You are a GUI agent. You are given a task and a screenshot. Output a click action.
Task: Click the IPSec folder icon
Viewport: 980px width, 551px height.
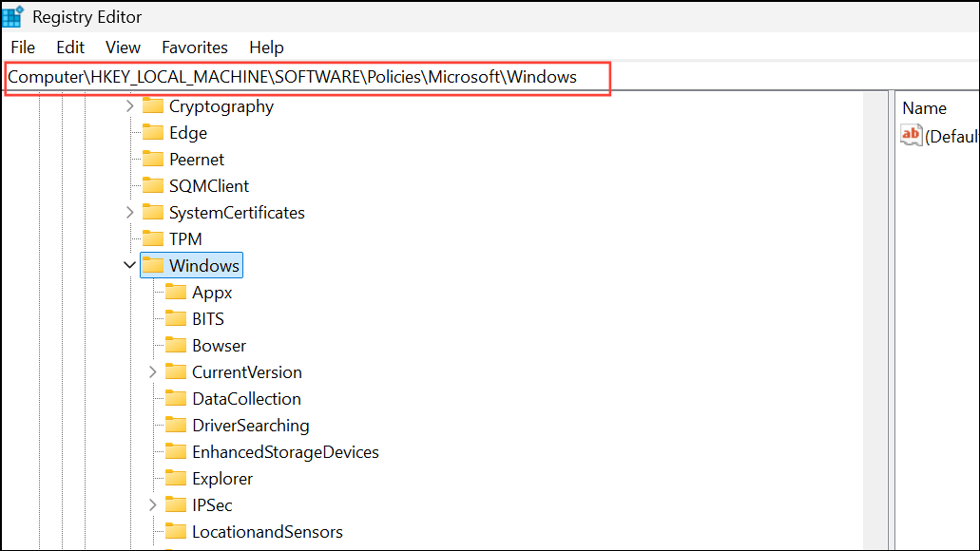(x=176, y=504)
